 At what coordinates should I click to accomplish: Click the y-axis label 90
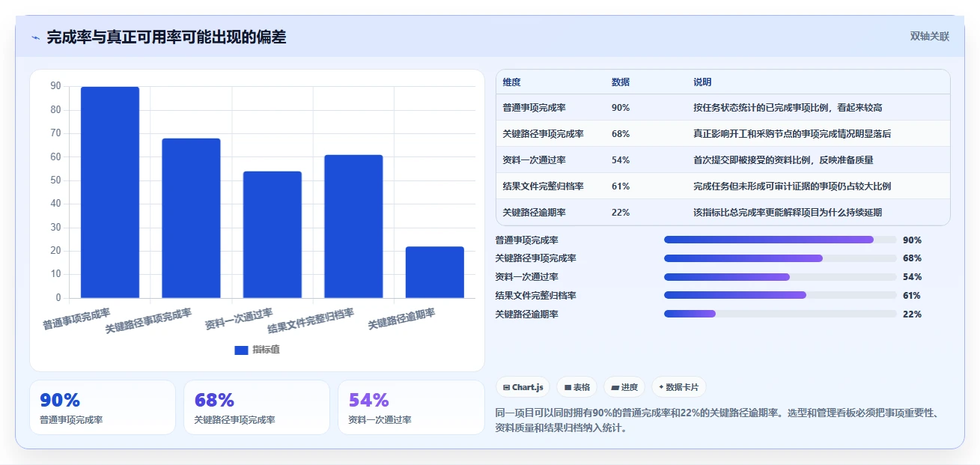pyautogui.click(x=55, y=86)
